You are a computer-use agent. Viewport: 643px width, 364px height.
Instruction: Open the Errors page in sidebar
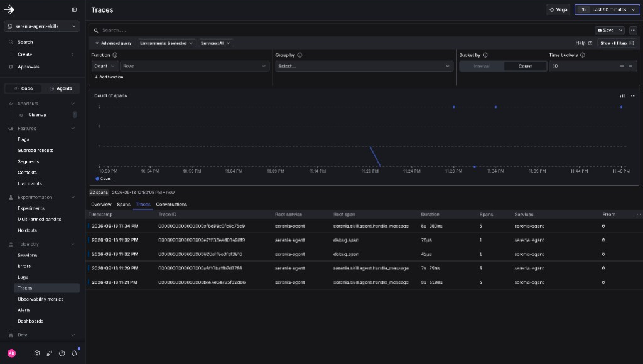(x=24, y=266)
